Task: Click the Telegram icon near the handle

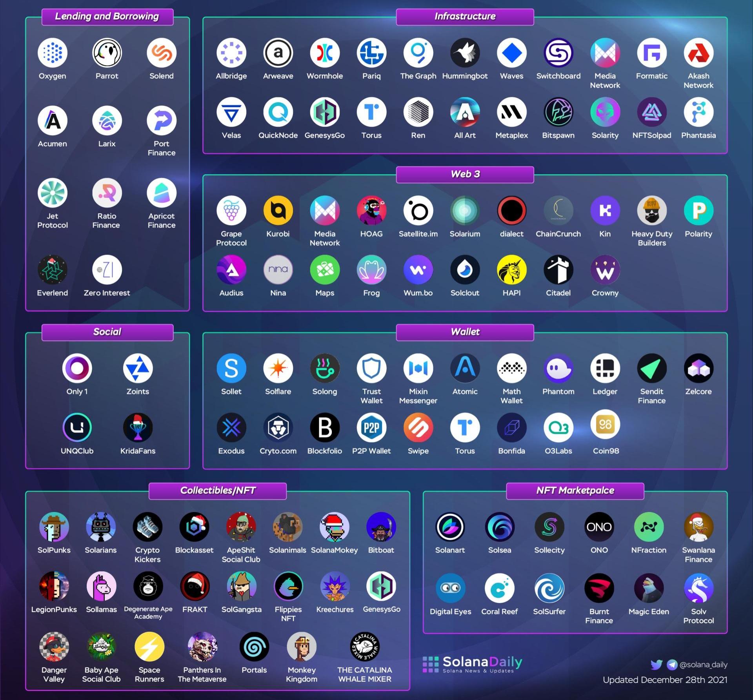Action: pyautogui.click(x=672, y=665)
